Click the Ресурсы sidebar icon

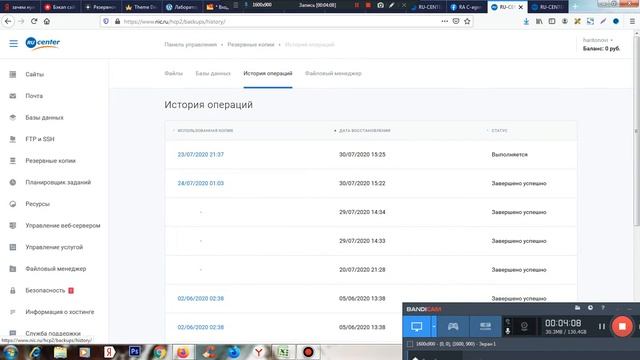(13, 204)
